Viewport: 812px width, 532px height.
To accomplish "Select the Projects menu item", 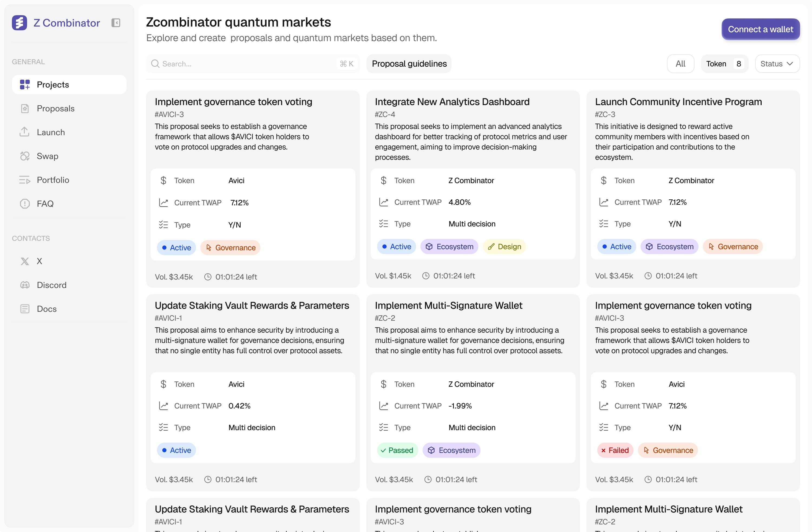I will (x=53, y=85).
